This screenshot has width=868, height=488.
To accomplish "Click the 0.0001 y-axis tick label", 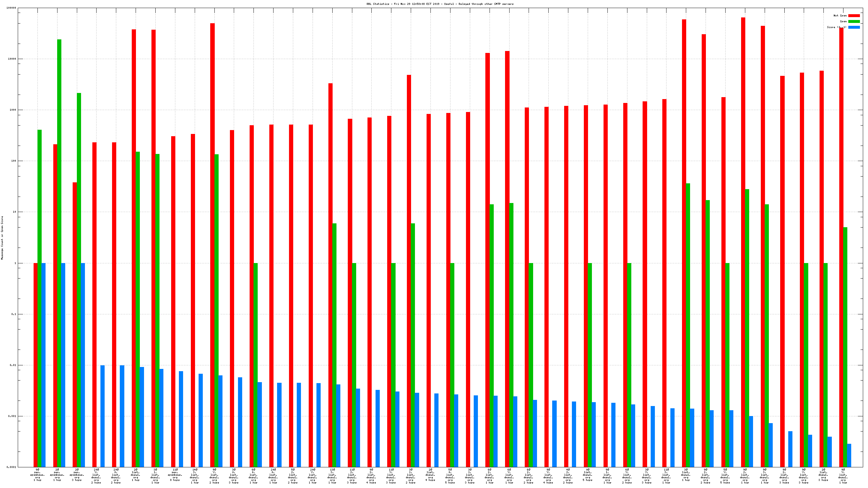I will [x=11, y=467].
